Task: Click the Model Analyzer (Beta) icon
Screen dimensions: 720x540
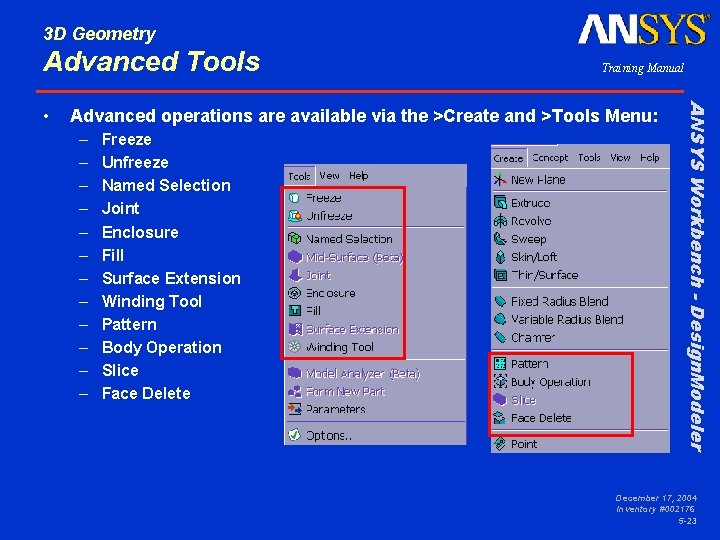Action: (294, 373)
